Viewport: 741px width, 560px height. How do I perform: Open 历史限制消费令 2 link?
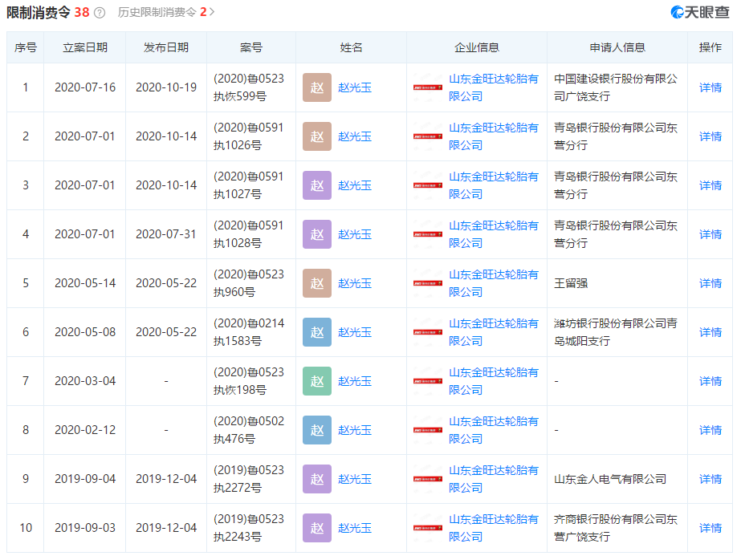click(x=162, y=12)
